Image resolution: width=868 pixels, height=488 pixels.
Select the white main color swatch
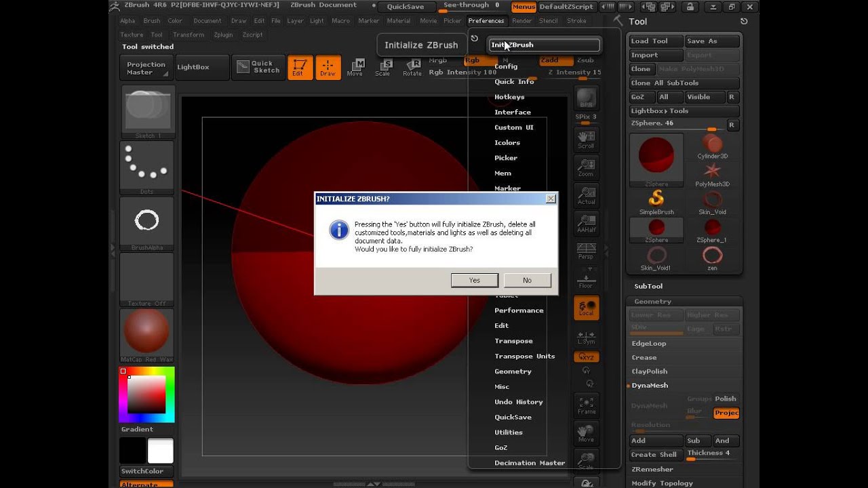161,451
